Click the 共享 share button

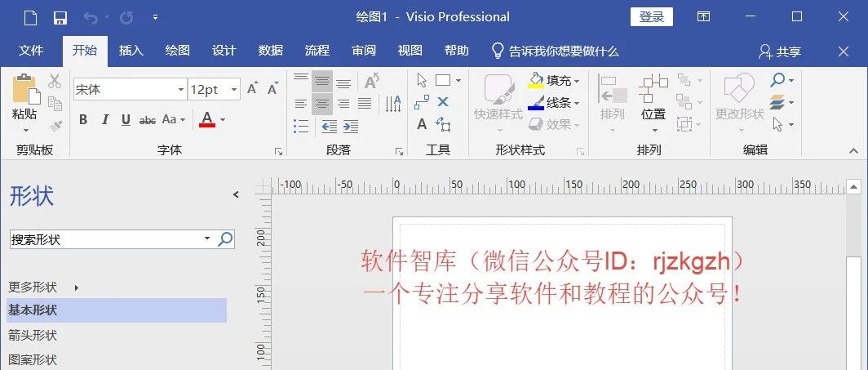coord(779,51)
